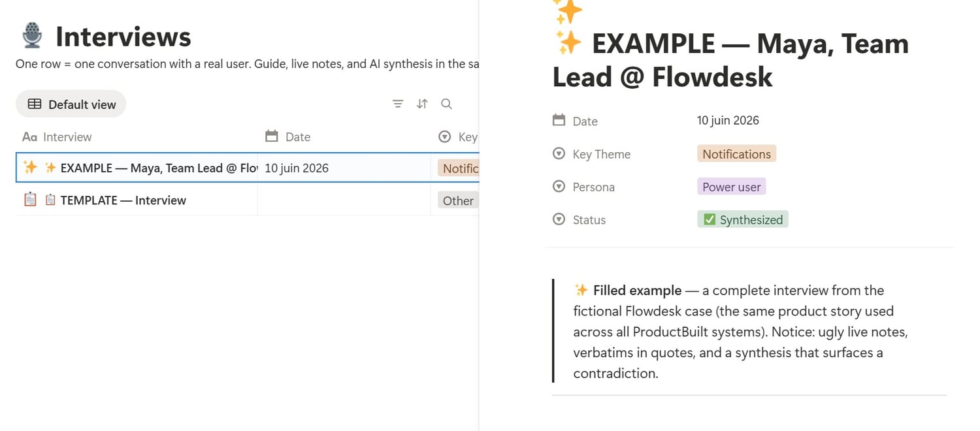Click the clipboard icon on TEMPLATE row
980x431 pixels.
point(30,200)
